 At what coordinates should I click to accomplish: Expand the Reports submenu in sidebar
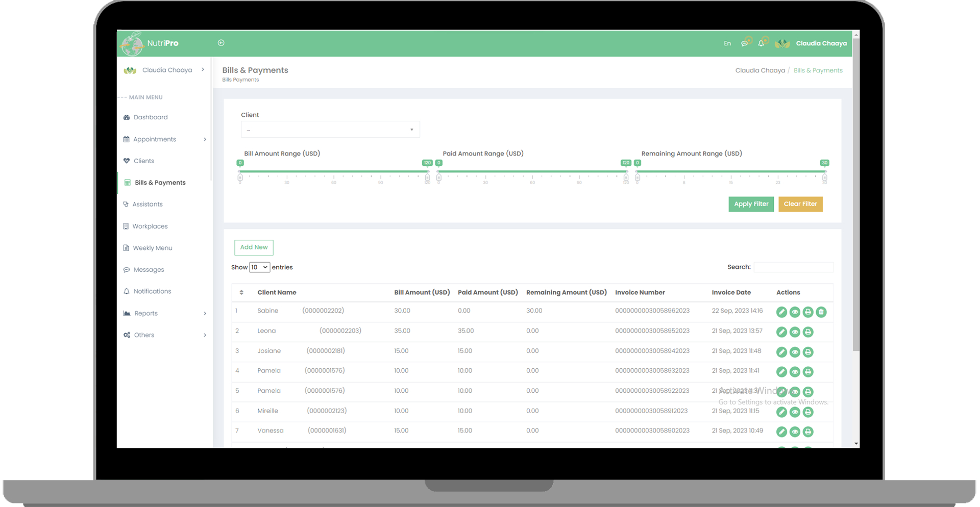pos(165,313)
